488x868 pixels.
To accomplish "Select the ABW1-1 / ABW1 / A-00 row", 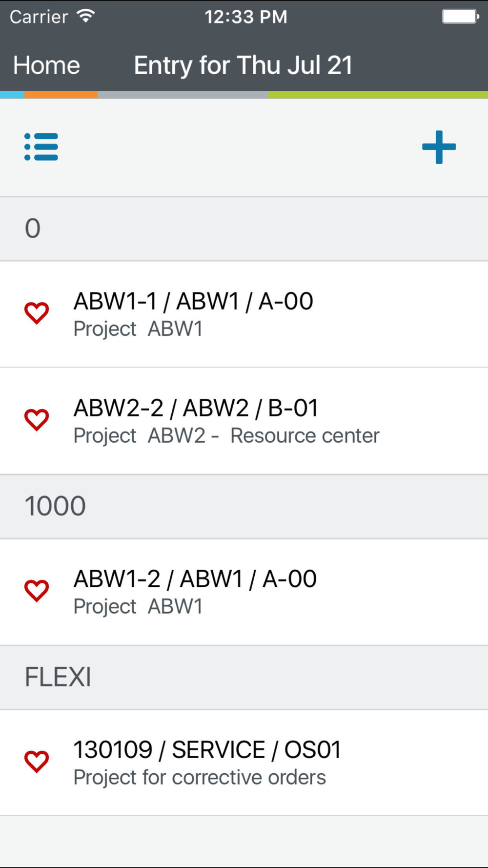I will coord(244,314).
